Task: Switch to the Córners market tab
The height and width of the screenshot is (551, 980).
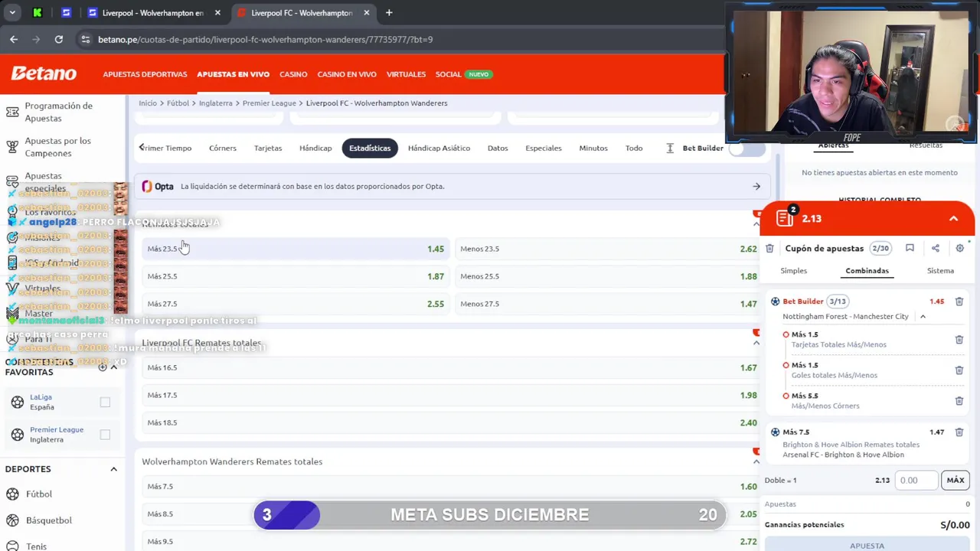Action: click(x=223, y=148)
